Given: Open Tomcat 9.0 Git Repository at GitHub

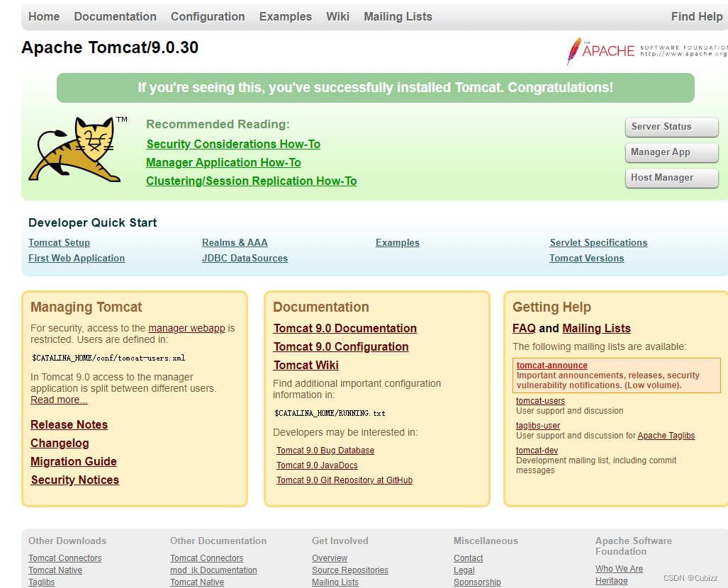Looking at the screenshot, I should click(x=345, y=480).
